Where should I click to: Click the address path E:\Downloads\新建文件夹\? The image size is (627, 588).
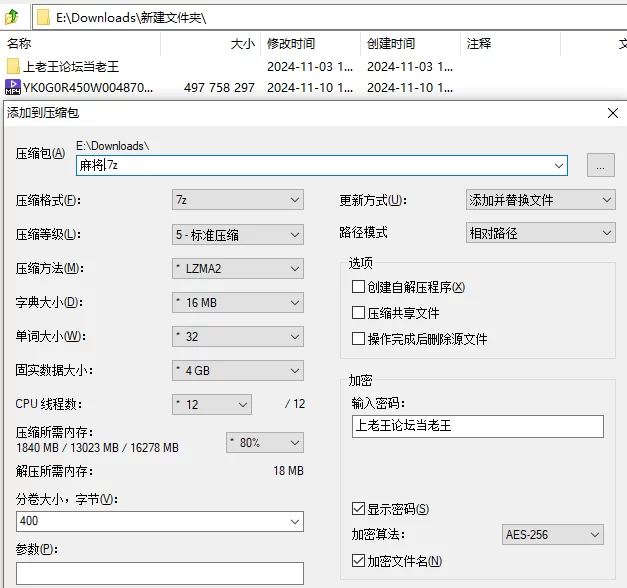[x=131, y=18]
